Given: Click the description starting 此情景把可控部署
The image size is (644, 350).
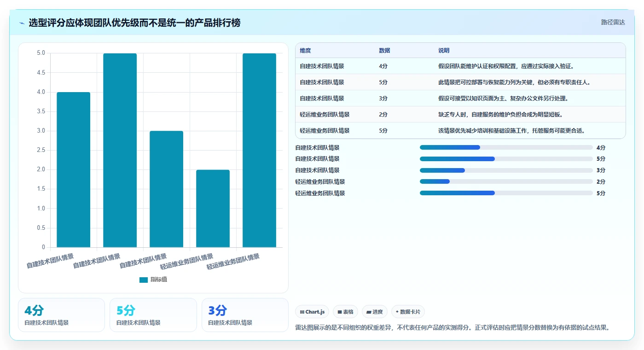Looking at the screenshot, I should pyautogui.click(x=514, y=82).
